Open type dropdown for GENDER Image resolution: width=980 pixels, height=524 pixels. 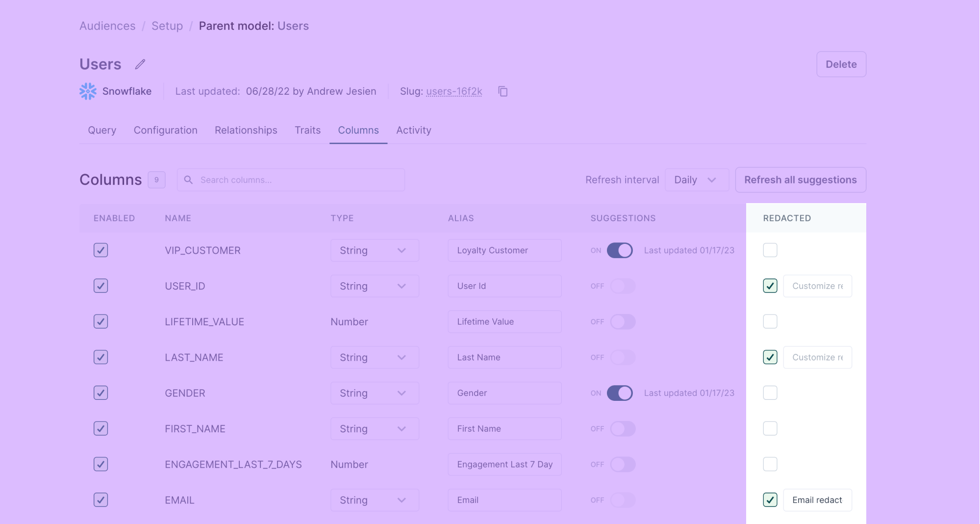pos(375,393)
